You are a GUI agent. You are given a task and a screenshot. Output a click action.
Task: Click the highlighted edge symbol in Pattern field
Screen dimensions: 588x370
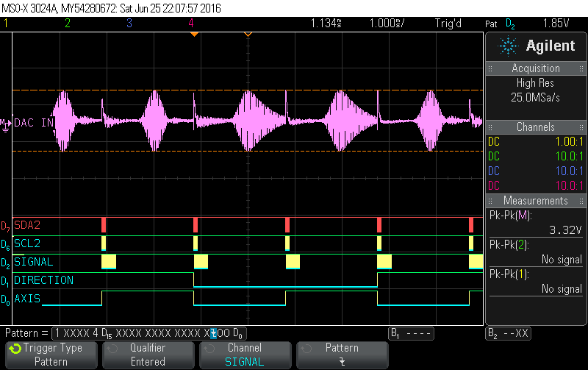tap(213, 333)
